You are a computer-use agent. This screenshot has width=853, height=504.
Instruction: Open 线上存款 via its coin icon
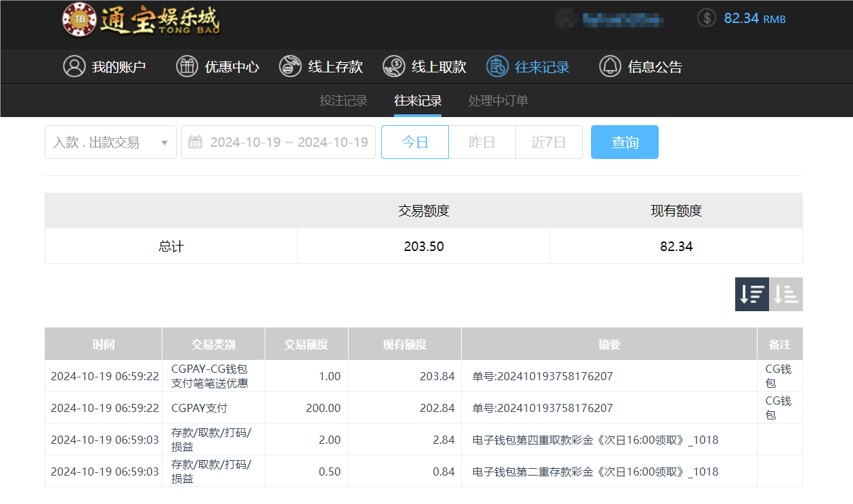[290, 66]
